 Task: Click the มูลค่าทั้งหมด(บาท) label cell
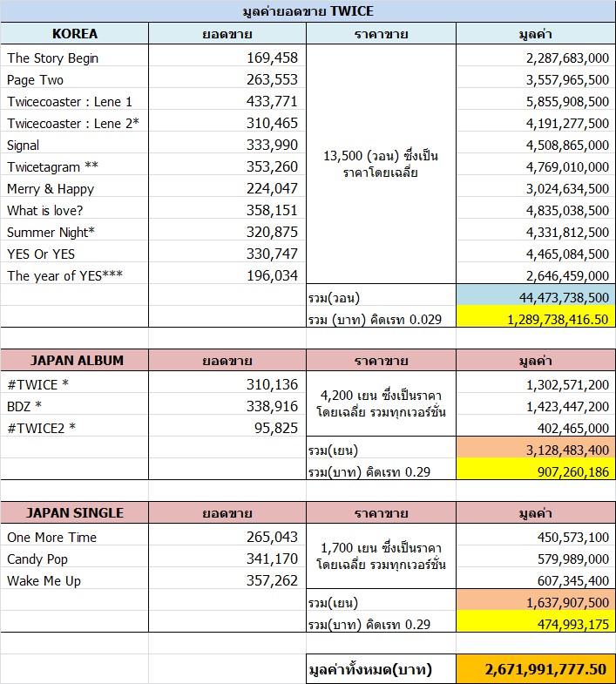(x=381, y=669)
